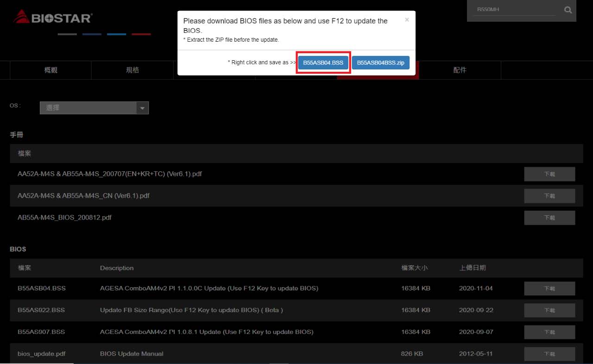
Task: Click the B55ASB04BSS.zip download button
Action: click(x=380, y=63)
